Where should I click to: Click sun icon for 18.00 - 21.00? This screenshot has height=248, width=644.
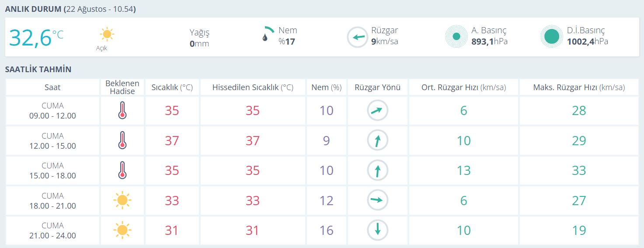(122, 200)
